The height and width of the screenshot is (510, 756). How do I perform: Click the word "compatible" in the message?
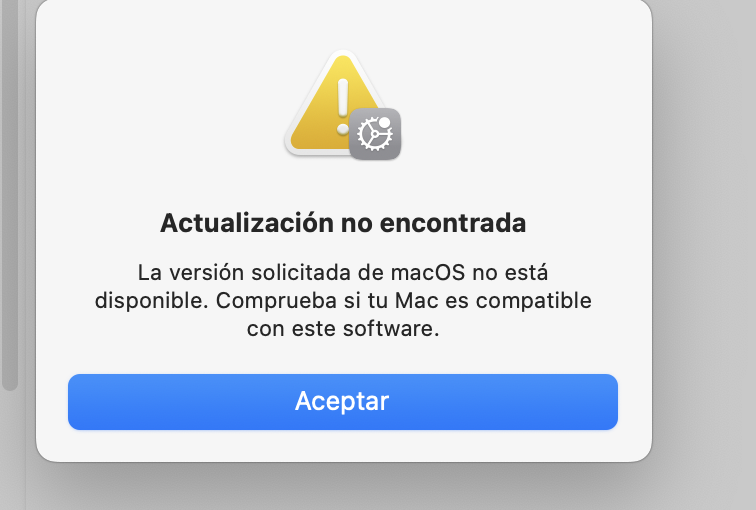tap(534, 301)
